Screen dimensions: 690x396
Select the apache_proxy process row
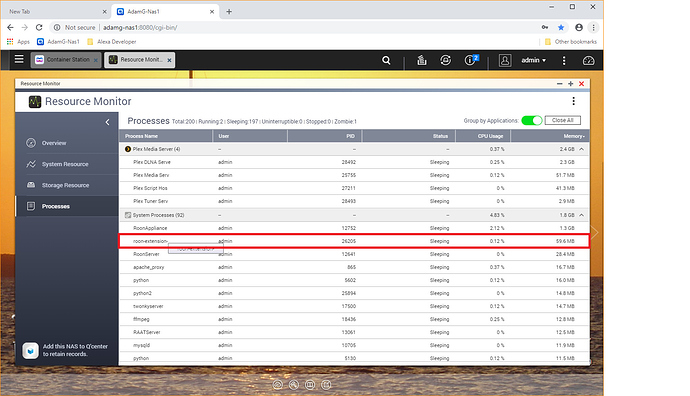[354, 267]
